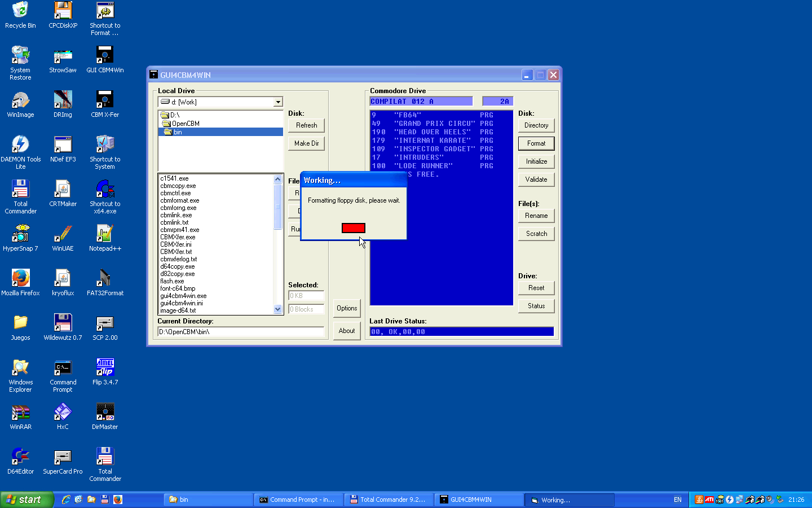Image resolution: width=812 pixels, height=508 pixels.
Task: Select "INTERNAT KARATE" entry in Commodore directory
Action: [433, 141]
